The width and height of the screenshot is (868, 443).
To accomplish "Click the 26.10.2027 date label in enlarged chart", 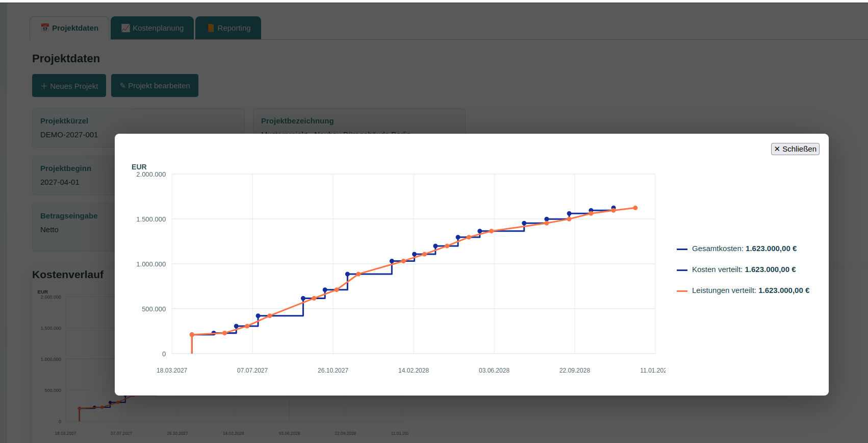I will click(333, 371).
